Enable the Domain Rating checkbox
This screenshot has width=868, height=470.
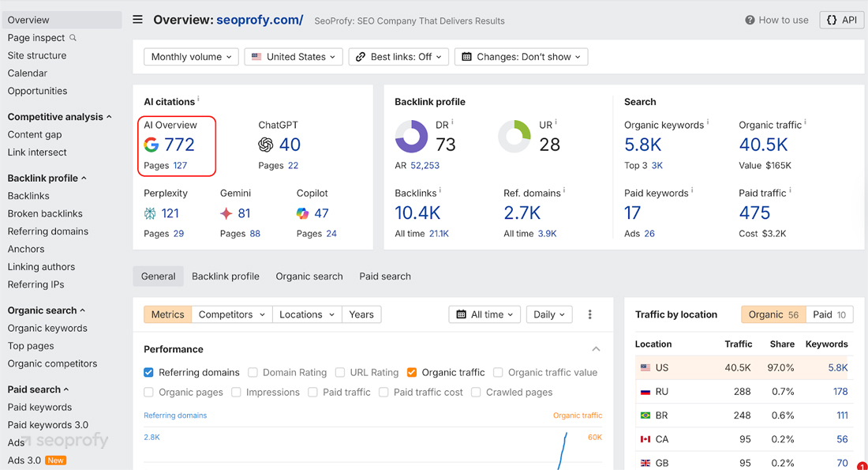pyautogui.click(x=253, y=372)
